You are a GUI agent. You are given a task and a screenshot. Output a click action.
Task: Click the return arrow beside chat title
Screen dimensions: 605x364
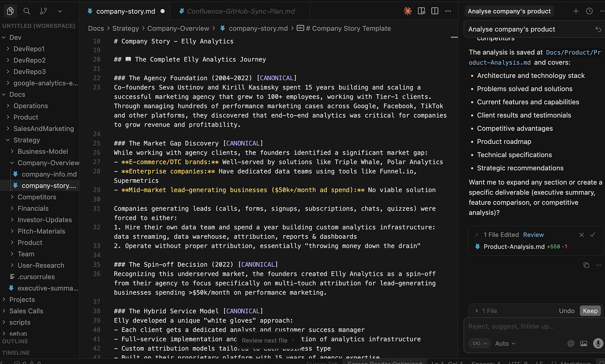click(598, 29)
